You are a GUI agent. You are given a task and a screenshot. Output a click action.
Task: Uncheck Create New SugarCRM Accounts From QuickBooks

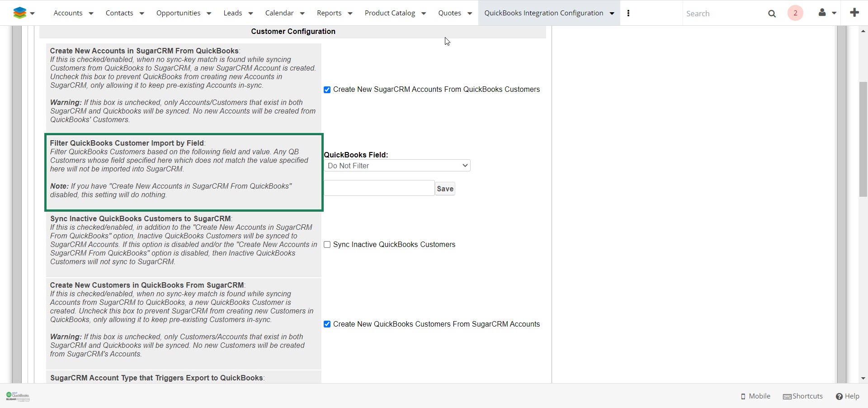[327, 90]
